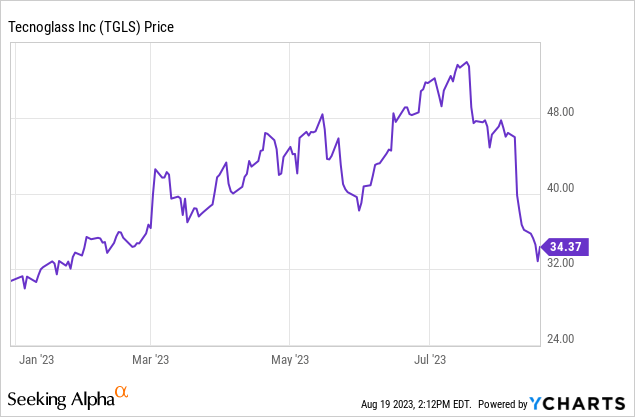
Task: Click the 'Seeking' word in the logo
Action: 38,399
